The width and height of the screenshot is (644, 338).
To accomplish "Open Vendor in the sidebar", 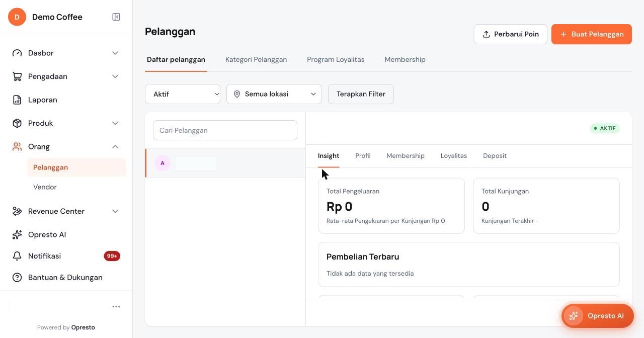I will pos(76,187).
